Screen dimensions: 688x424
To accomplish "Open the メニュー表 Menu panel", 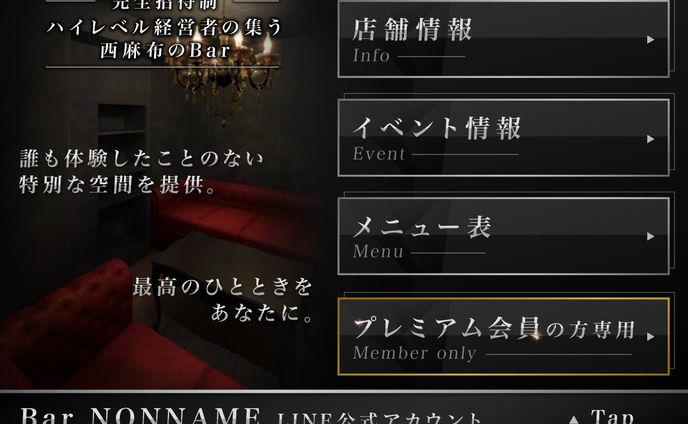I will click(503, 236).
